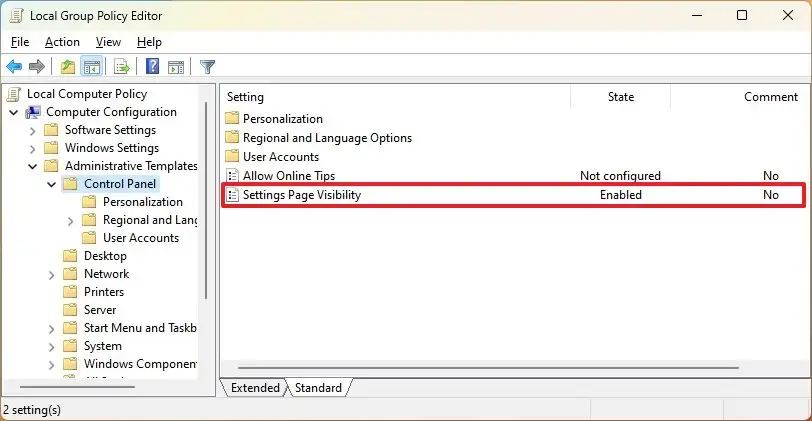Screen dimensions: 812x421
Task: Minimize the Local Group Policy Editor window
Action: click(697, 15)
